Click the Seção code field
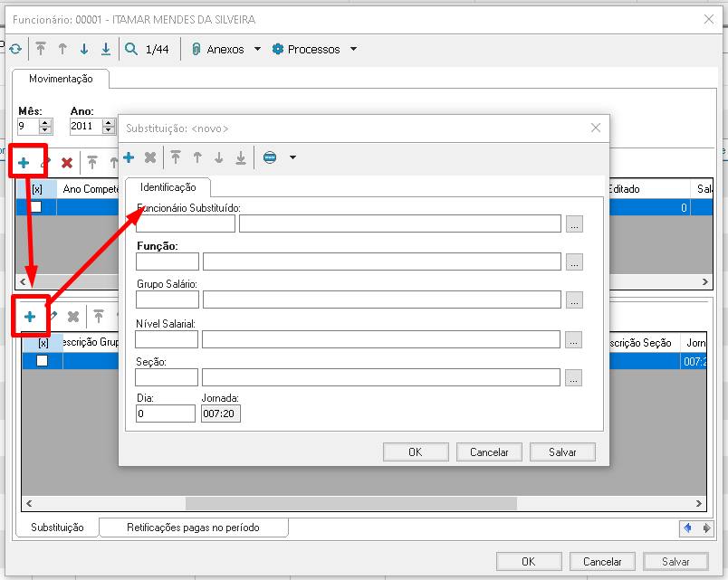728x580 pixels. tap(167, 377)
